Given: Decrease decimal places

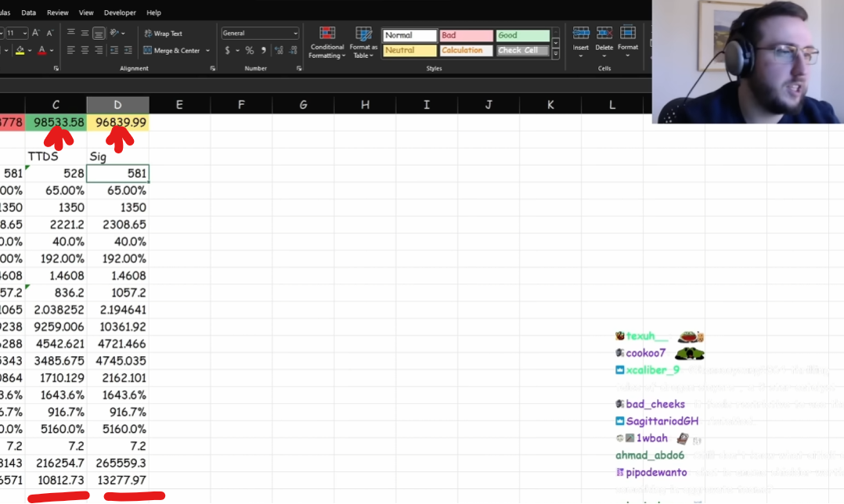Looking at the screenshot, I should (x=293, y=51).
